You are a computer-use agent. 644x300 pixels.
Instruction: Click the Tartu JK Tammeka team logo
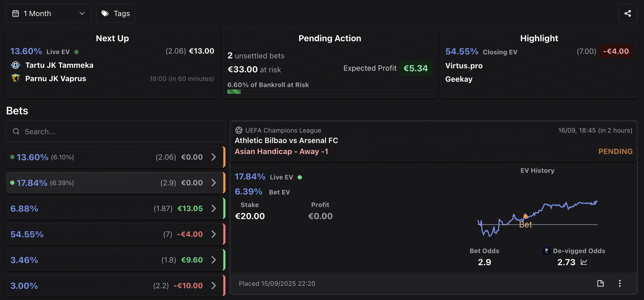(x=16, y=65)
